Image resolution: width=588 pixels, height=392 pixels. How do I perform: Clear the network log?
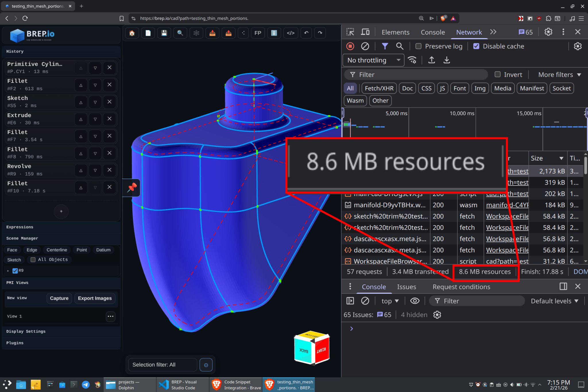365,46
